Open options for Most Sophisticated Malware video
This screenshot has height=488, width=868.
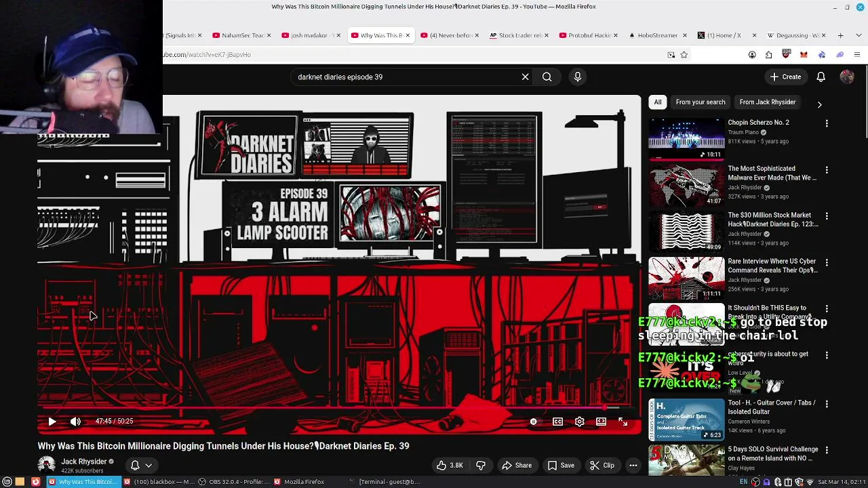(827, 169)
